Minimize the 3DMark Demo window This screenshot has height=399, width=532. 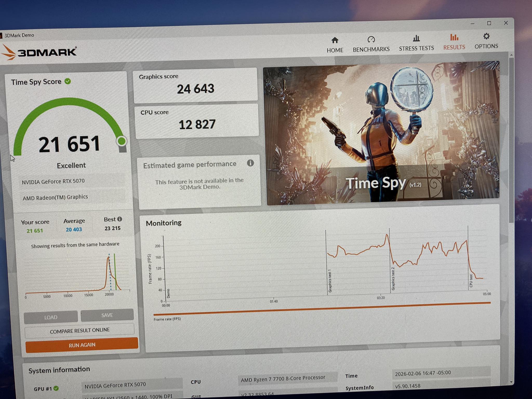[473, 23]
